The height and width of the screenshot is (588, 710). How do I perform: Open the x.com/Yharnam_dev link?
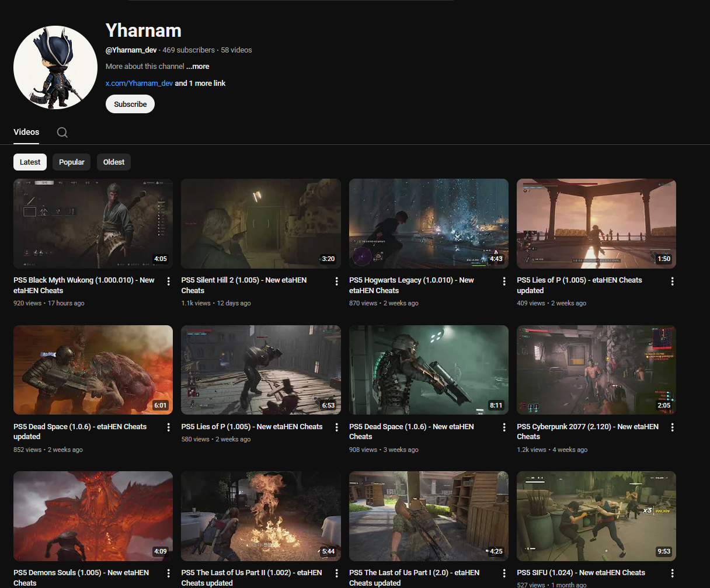139,83
